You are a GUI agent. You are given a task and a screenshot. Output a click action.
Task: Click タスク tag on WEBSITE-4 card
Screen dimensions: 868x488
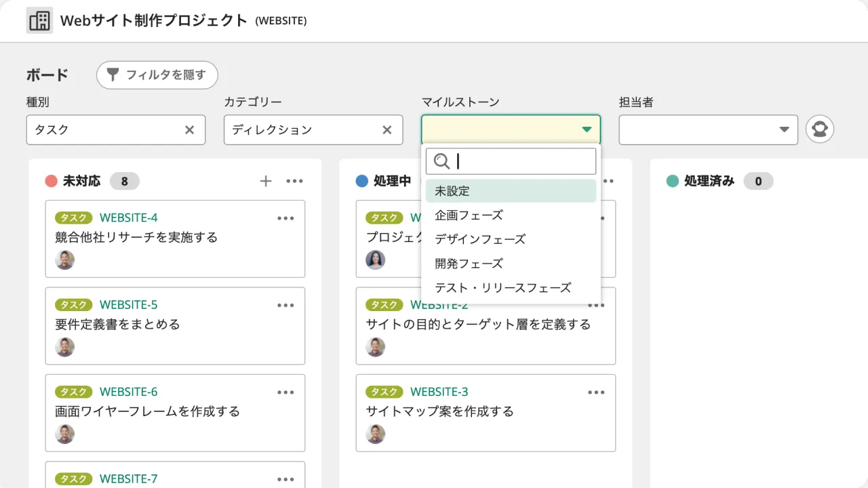point(74,218)
